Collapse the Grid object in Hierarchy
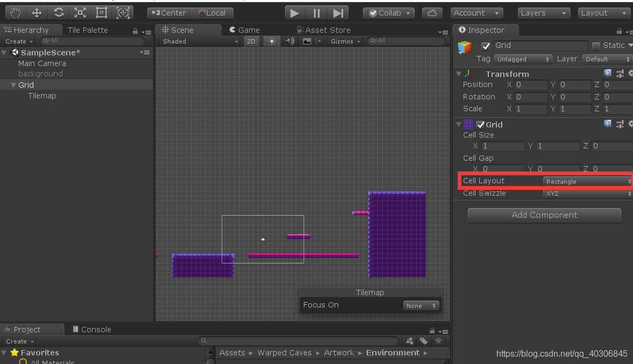Screen dimensions: 633x364 13,85
